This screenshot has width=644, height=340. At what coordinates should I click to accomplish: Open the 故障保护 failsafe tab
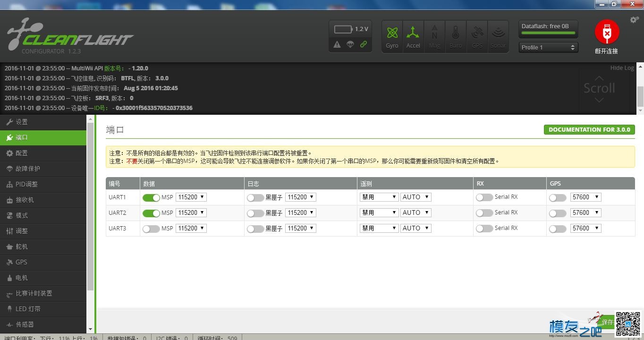[43, 169]
